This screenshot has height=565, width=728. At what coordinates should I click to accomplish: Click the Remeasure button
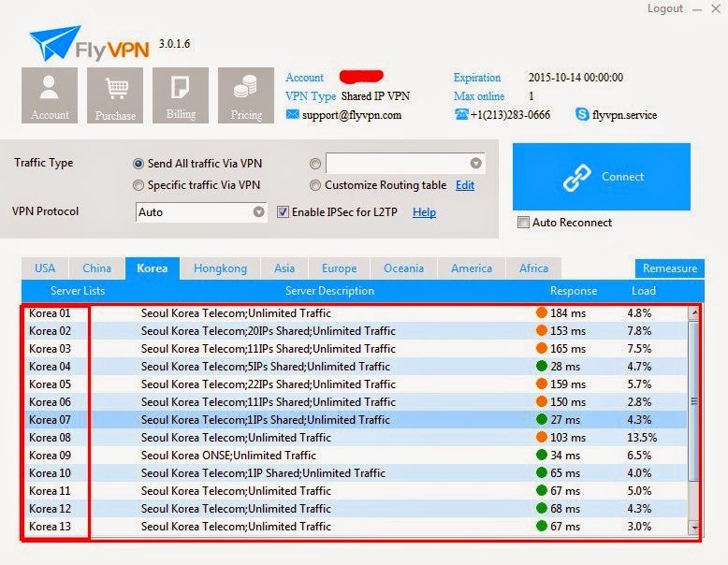point(669,268)
